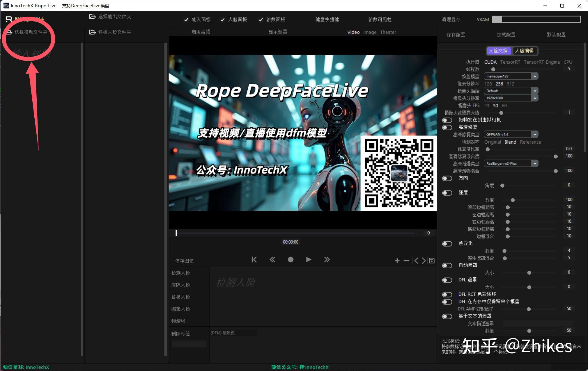Open the 高清修复类型 GFPGAN-v1.4 dropdown
The width and height of the screenshot is (588, 371).
click(511, 134)
